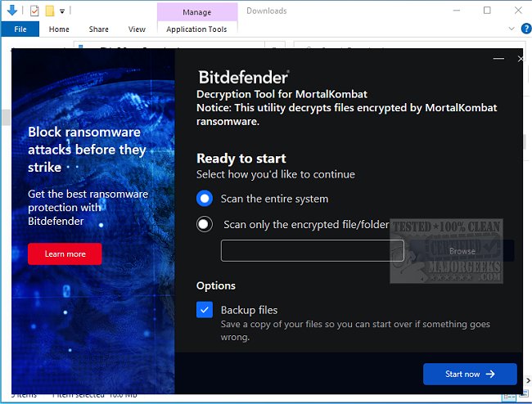Click the Bitdefender logo text
This screenshot has width=532, height=404.
click(244, 77)
